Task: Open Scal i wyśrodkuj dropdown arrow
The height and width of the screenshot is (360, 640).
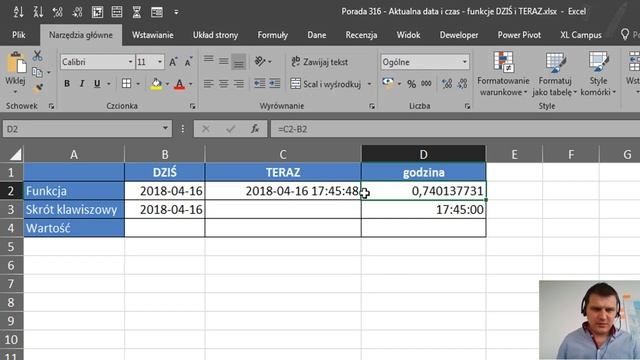Action: coord(369,84)
